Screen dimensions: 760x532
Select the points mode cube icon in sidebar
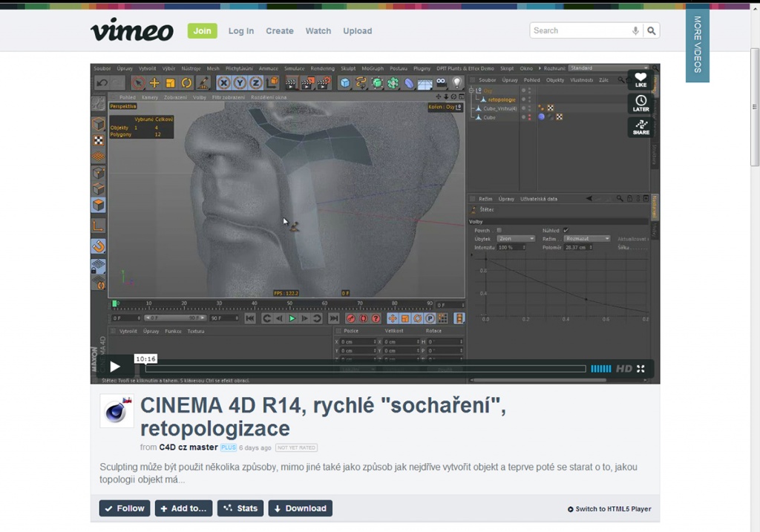(99, 173)
